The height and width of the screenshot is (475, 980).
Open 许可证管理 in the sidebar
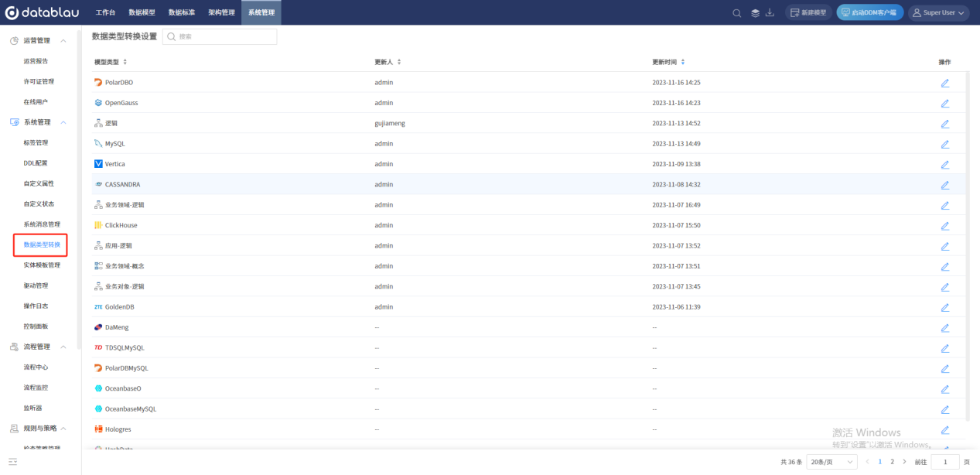tap(39, 81)
